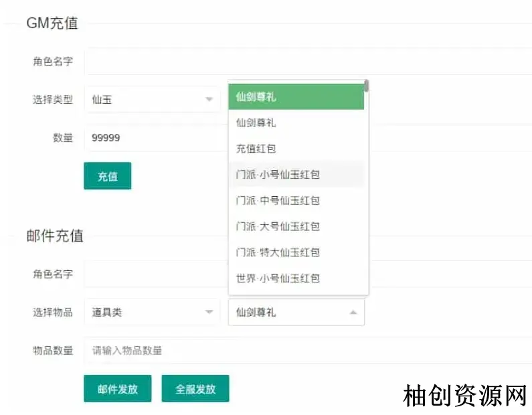Pick 门派·小号仙玉红包 from the list
Image resolution: width=532 pixels, height=415 pixels.
coord(296,175)
